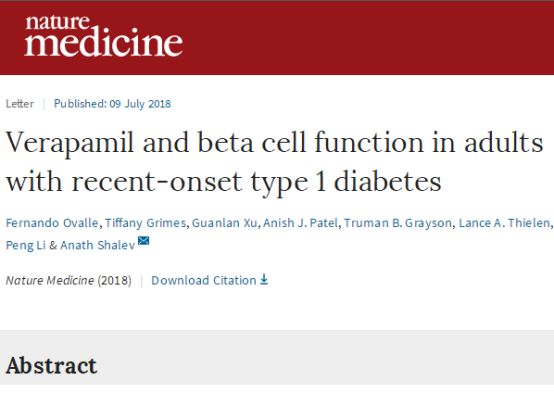554x393 pixels.
Task: Click the Nature Medicine logo
Action: [x=104, y=36]
